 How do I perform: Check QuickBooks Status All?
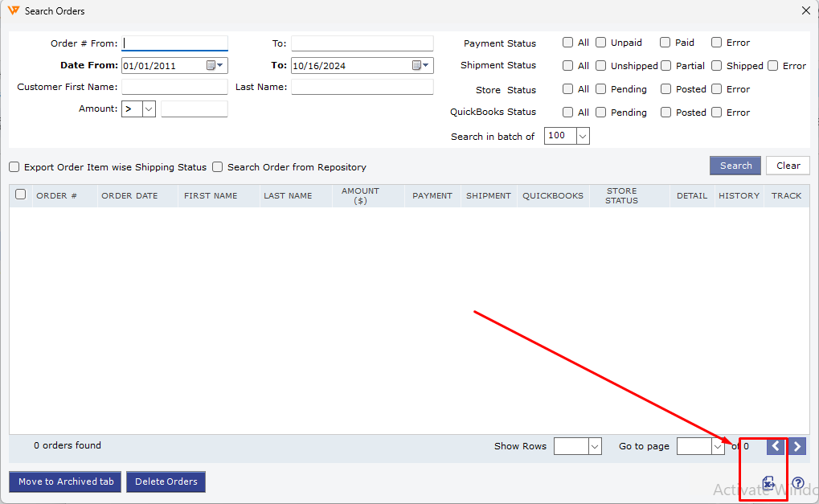coord(567,112)
